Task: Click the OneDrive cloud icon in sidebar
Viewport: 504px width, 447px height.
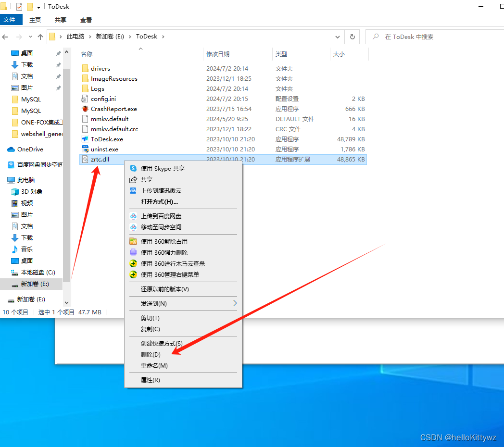Action: [x=11, y=149]
